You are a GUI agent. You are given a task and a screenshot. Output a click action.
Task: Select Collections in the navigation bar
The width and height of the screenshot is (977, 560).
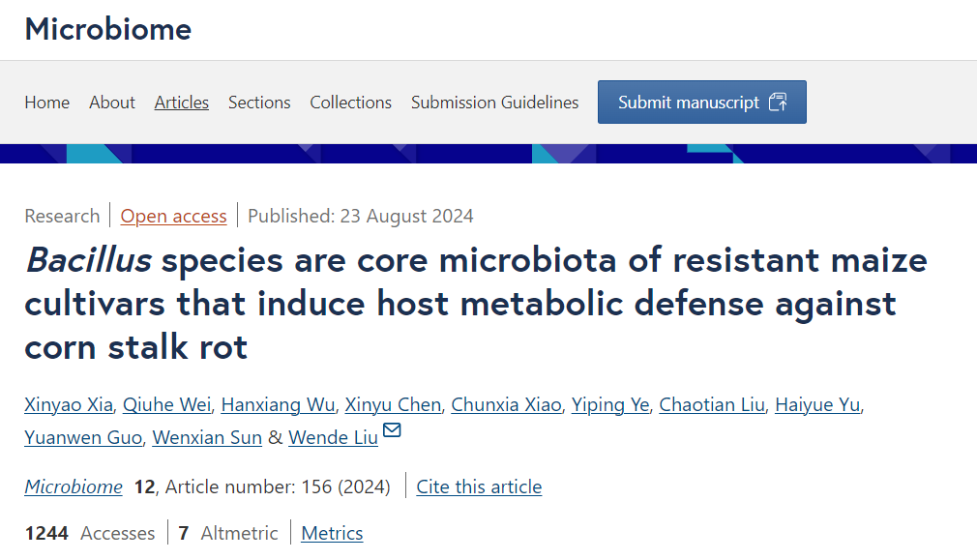coord(351,103)
